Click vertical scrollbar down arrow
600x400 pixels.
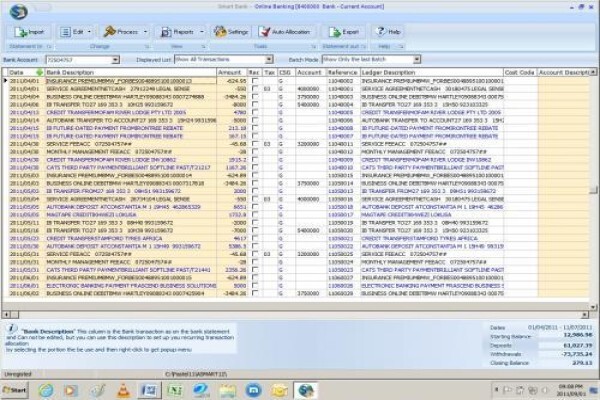[x=593, y=307]
